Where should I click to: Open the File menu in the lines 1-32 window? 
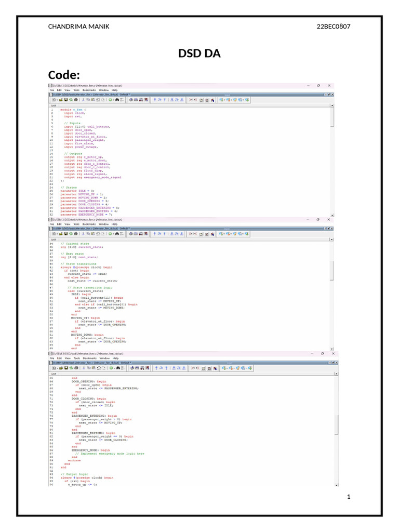point(52,90)
